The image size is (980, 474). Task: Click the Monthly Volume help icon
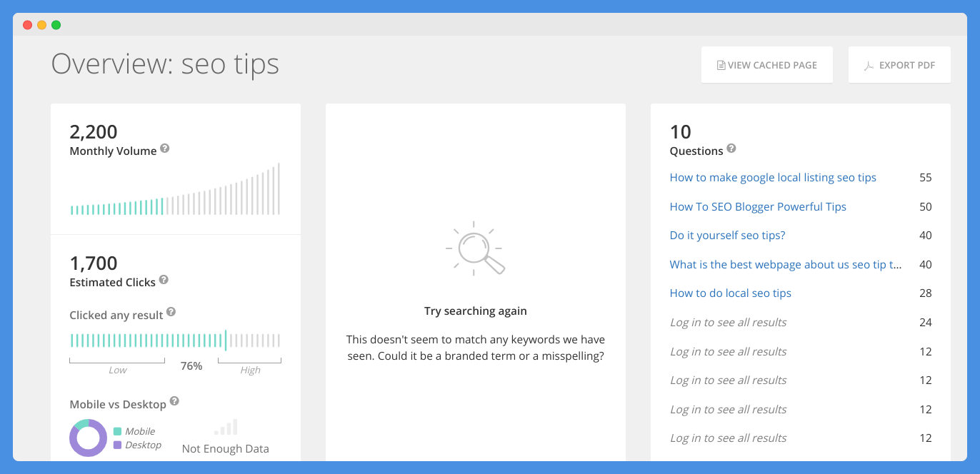(x=165, y=148)
